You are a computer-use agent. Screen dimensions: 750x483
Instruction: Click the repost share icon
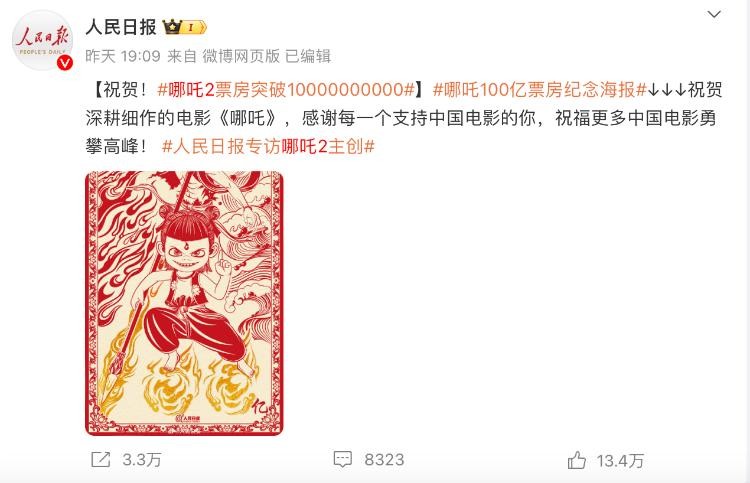(x=100, y=460)
